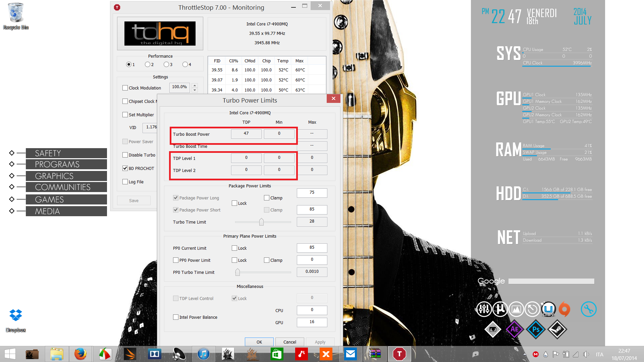Enable the PP0 Power Limit checkbox
The width and height of the screenshot is (644, 362).
click(176, 260)
